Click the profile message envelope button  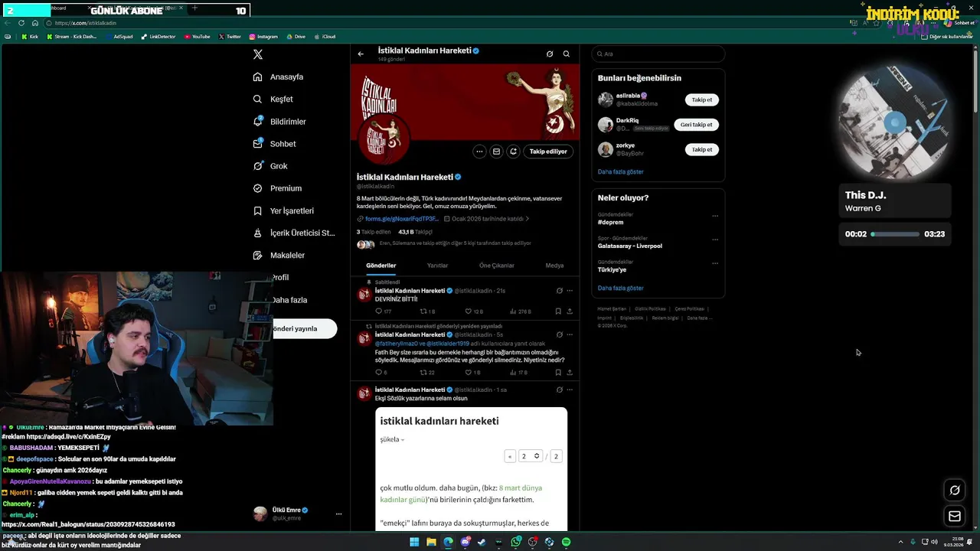tap(496, 152)
